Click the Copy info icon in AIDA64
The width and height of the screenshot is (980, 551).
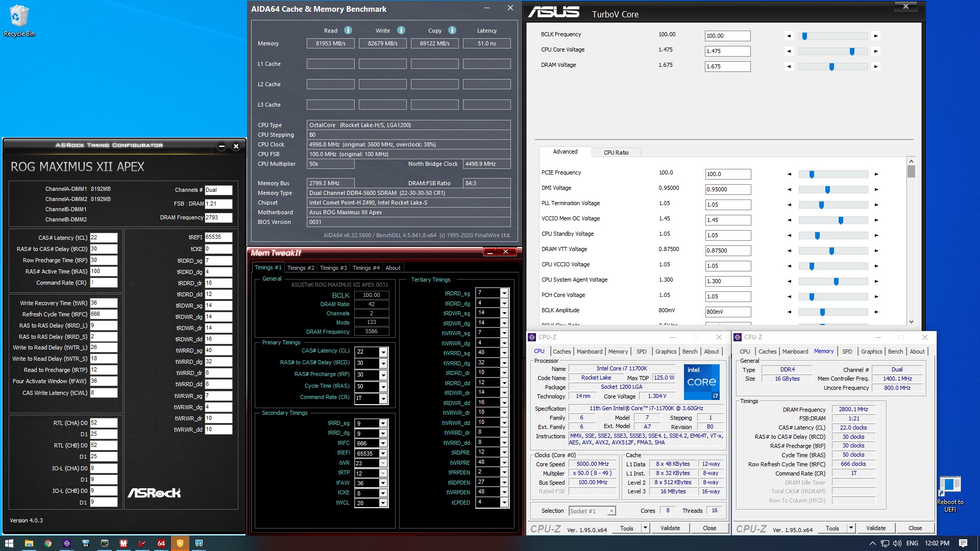(x=452, y=30)
